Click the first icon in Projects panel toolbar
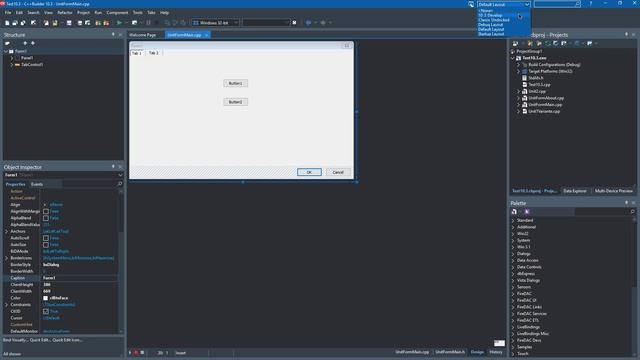Viewport: 640px width, 360px height. coord(515,43)
